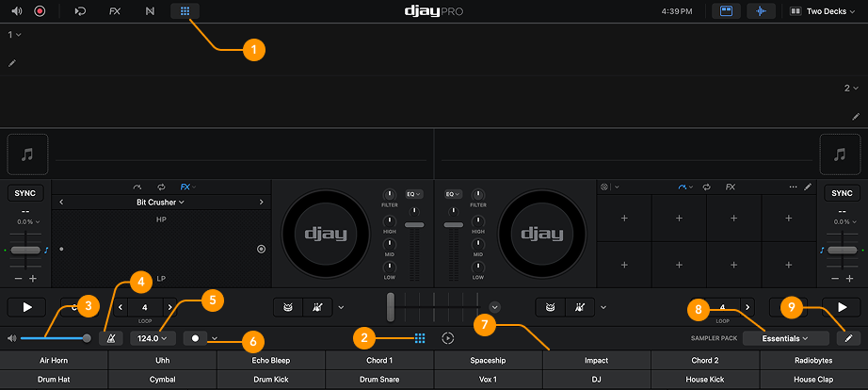Toggle the blue waveform view icon in top bar

pyautogui.click(x=762, y=11)
